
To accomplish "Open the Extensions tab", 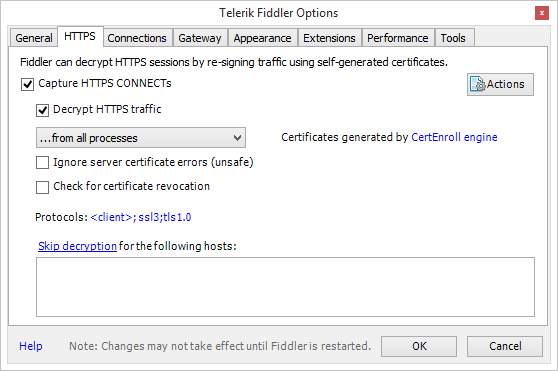I will click(329, 38).
